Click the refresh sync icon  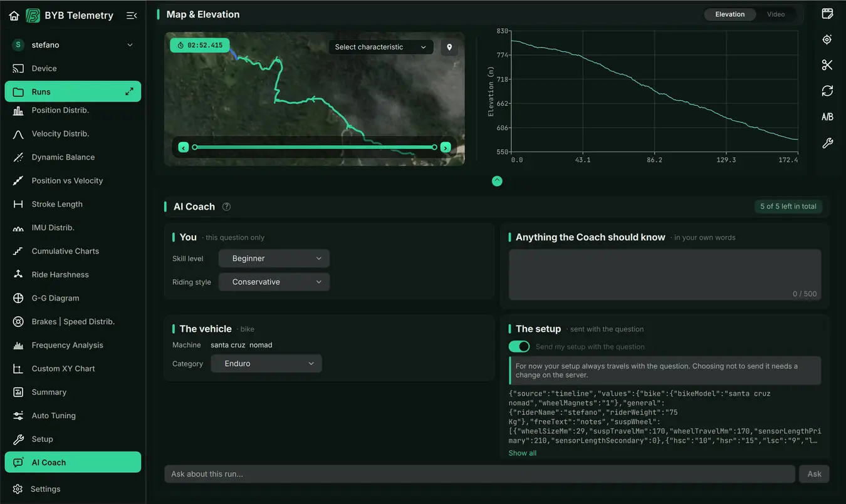827,91
